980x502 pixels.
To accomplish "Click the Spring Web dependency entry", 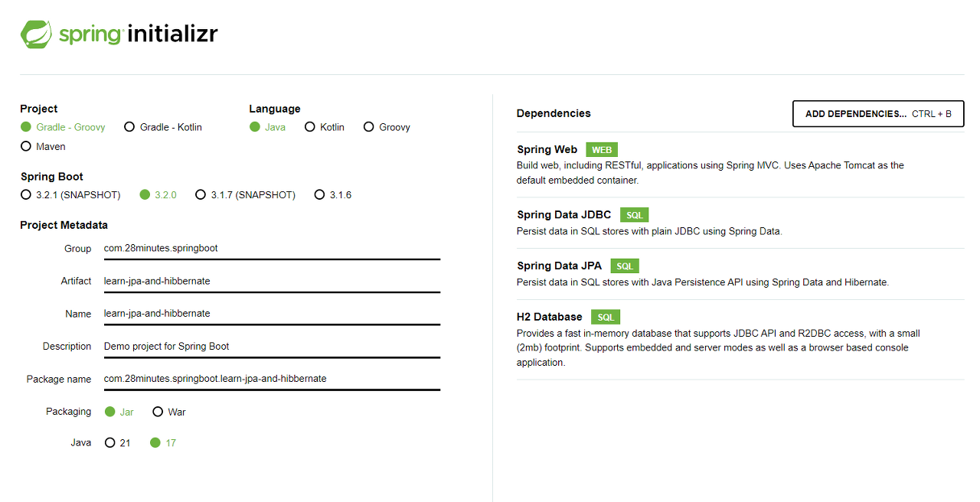I will click(x=547, y=150).
